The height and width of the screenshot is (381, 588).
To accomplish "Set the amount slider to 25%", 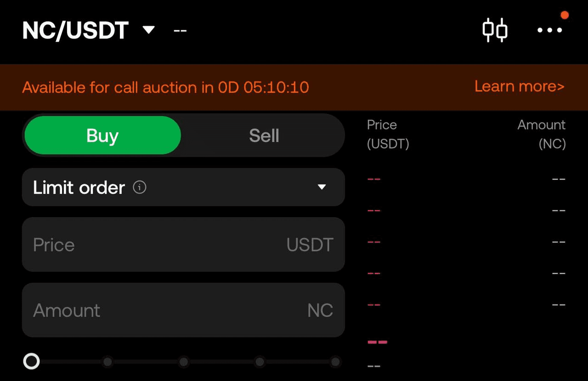I will (x=107, y=362).
